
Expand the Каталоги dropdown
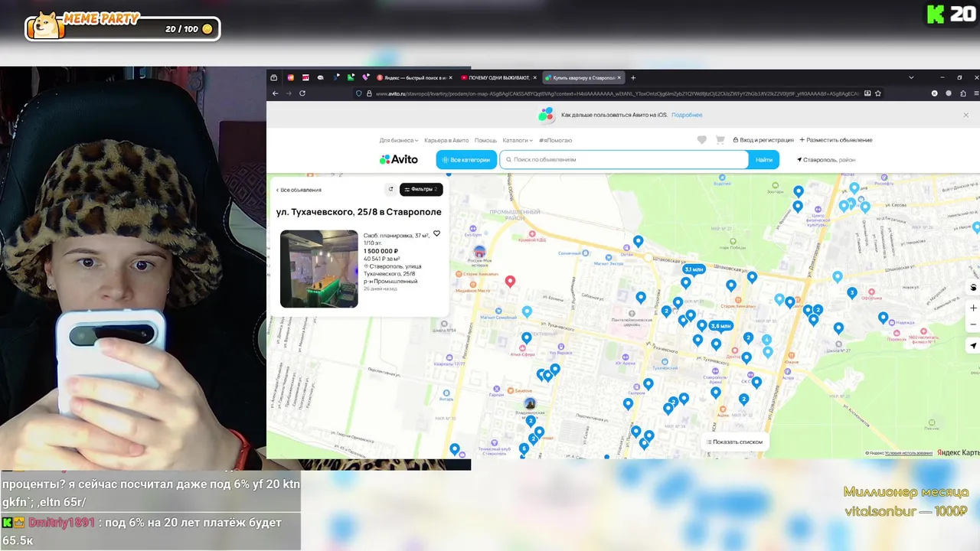tap(518, 140)
